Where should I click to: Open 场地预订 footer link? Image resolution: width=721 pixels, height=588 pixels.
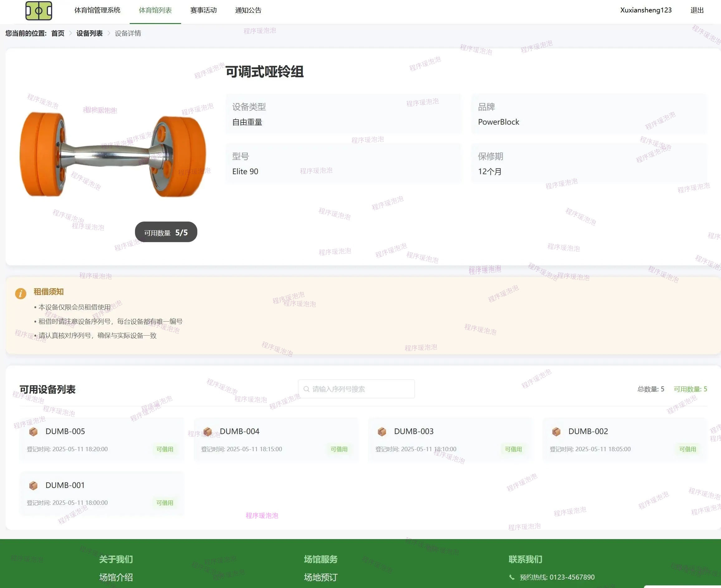pos(320,577)
